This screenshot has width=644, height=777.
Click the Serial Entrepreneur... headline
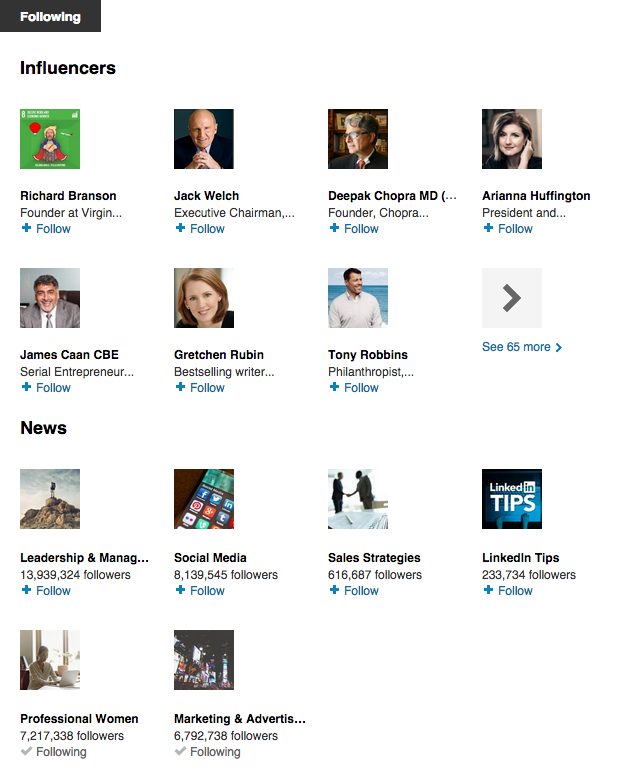tap(77, 372)
